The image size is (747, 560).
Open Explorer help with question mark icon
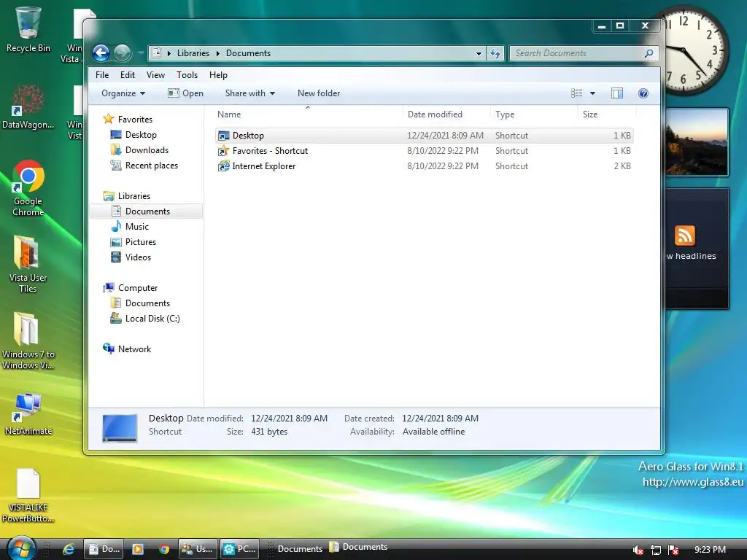(643, 93)
